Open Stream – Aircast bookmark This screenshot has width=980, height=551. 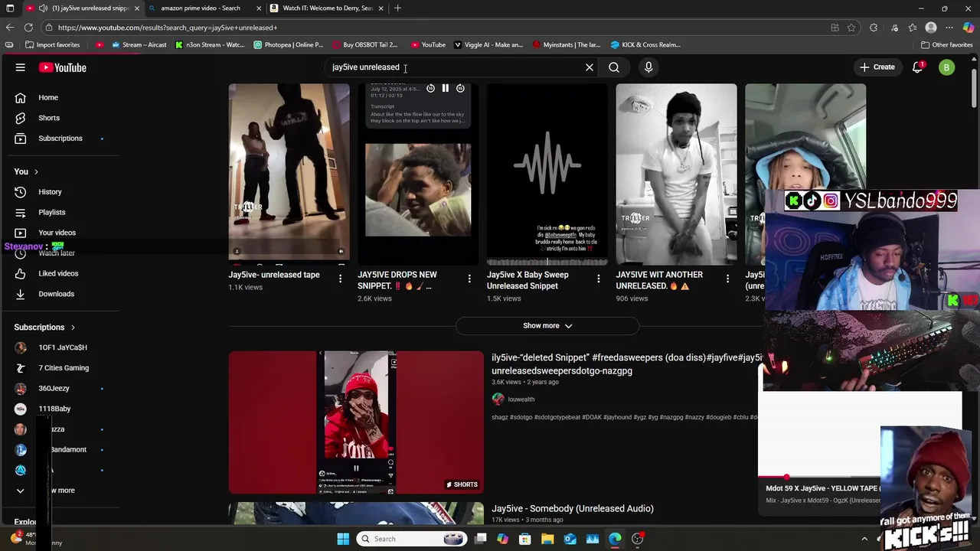click(x=139, y=45)
